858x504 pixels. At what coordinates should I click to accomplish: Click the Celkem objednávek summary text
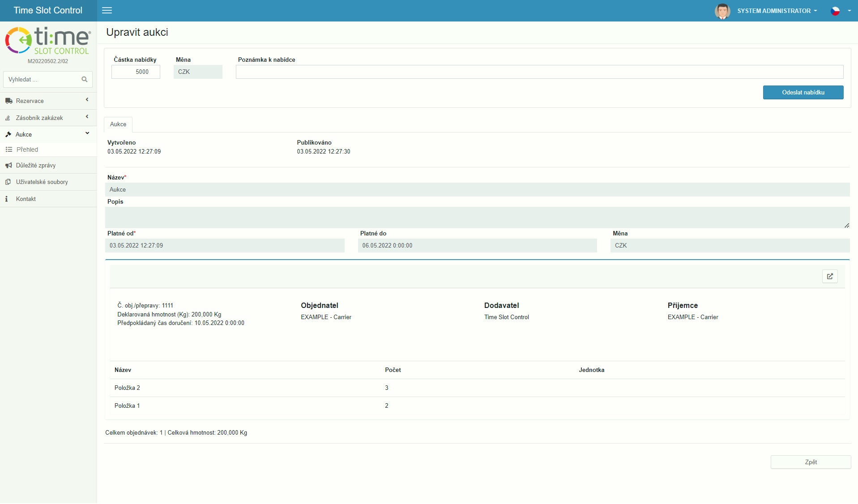176,432
